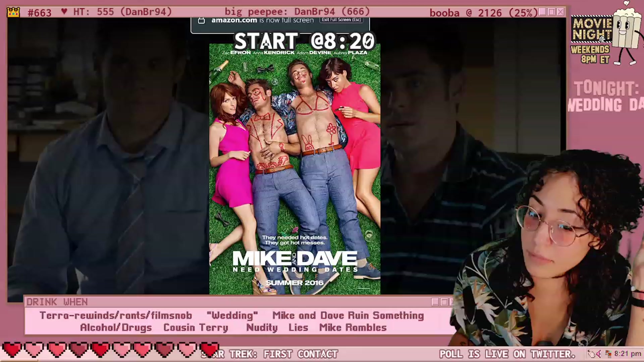This screenshot has height=362, width=644.
Task: Click the 8:21 pm clock
Action: [628, 354]
